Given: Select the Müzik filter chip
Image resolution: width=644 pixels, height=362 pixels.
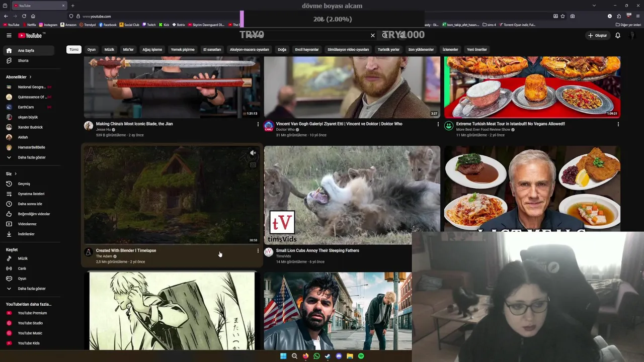Looking at the screenshot, I should (x=109, y=50).
